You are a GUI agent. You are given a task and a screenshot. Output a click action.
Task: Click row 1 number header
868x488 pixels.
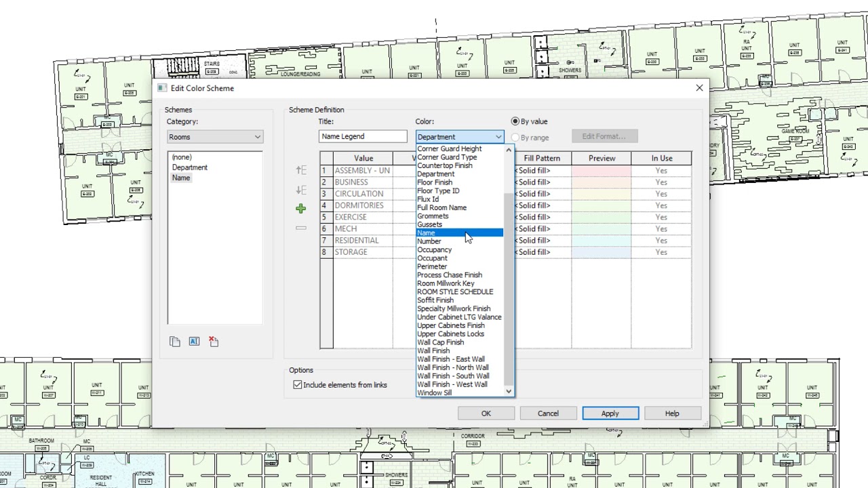[326, 171]
